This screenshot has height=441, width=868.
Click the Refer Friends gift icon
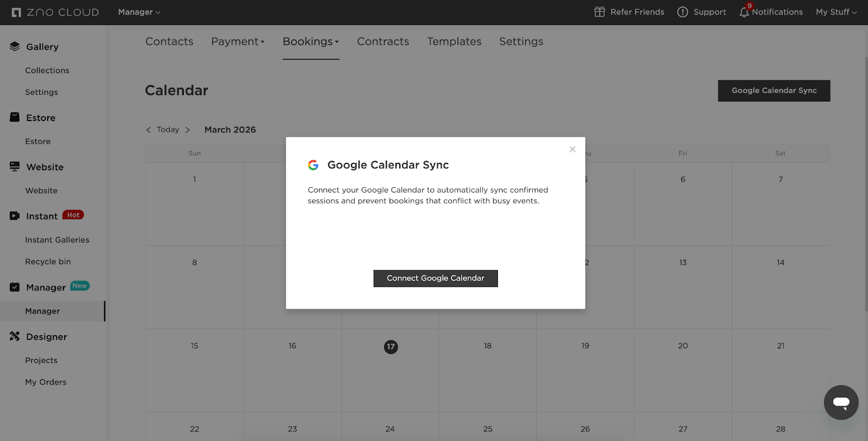(599, 12)
